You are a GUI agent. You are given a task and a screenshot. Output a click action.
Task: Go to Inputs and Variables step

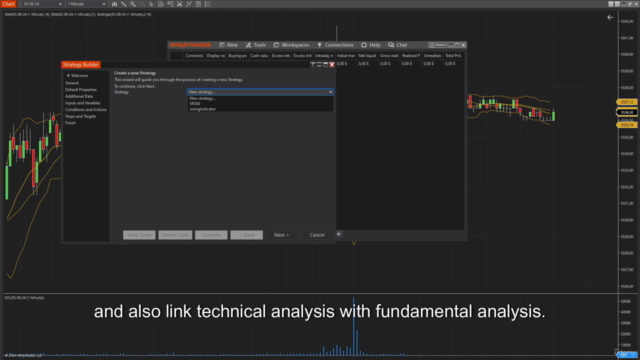pyautogui.click(x=82, y=103)
